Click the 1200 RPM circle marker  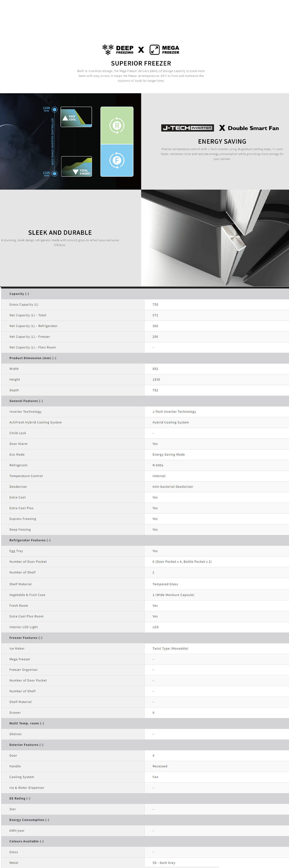click(55, 174)
